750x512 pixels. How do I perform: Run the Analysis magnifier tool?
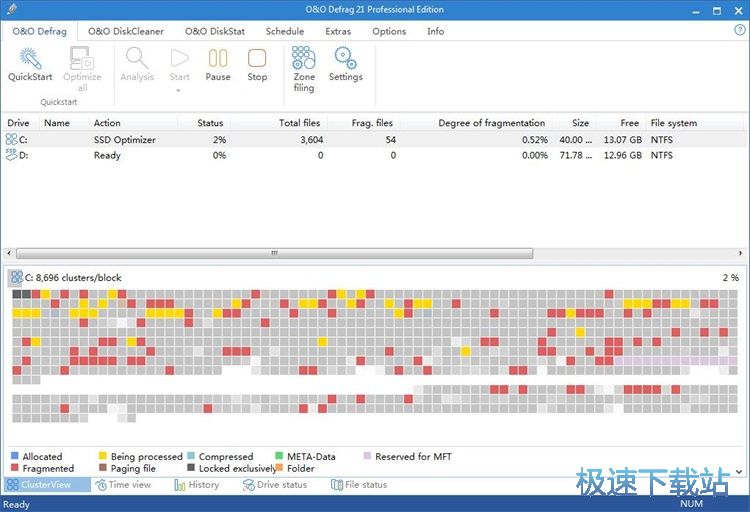[137, 58]
